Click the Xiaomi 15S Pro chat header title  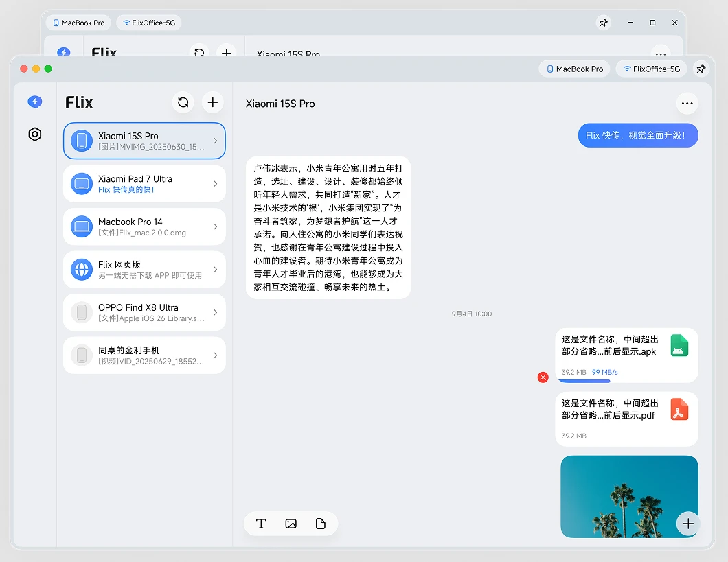point(280,104)
